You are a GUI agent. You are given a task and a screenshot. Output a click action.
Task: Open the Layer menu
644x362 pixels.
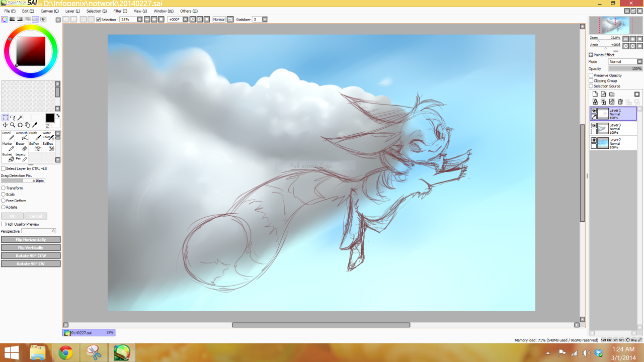[x=72, y=11]
